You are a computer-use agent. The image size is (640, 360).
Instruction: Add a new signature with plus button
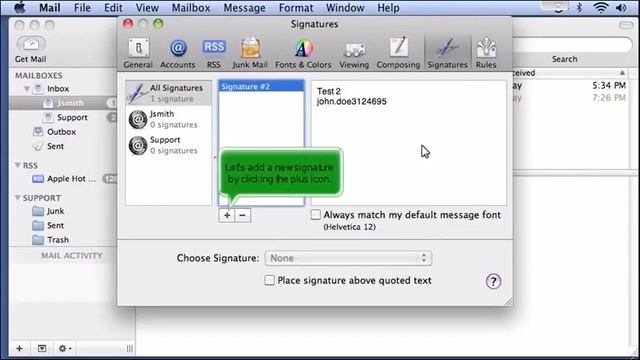[227, 215]
